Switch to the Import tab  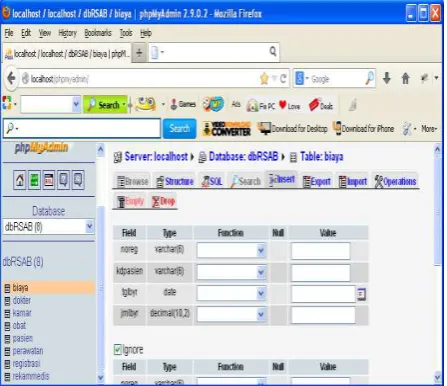pyautogui.click(x=353, y=181)
